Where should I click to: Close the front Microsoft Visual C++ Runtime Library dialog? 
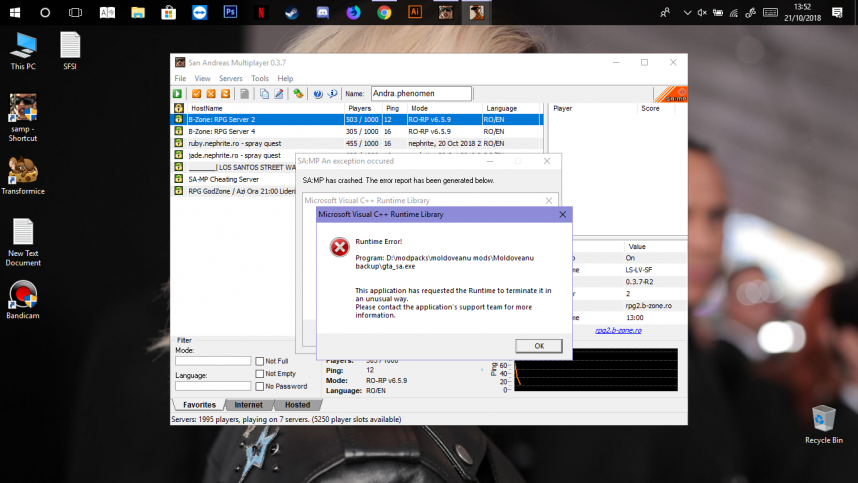(563, 214)
